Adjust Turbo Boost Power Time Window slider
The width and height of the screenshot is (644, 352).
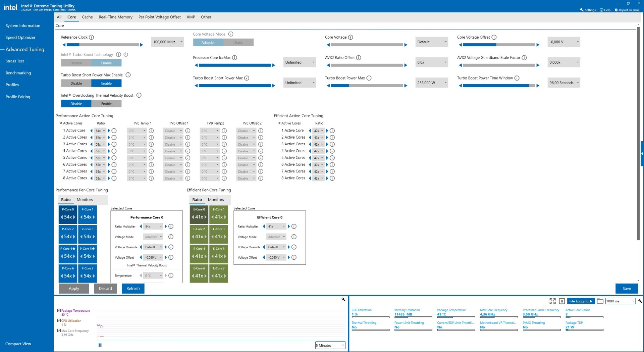pyautogui.click(x=499, y=86)
